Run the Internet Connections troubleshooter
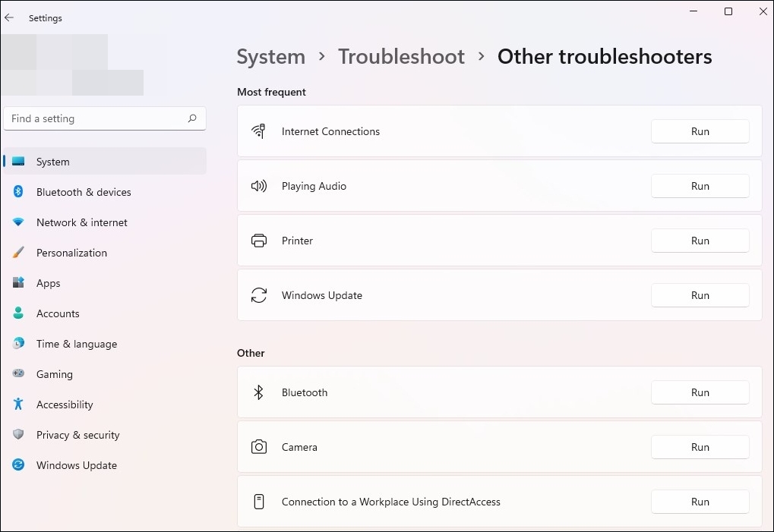 [x=700, y=131]
